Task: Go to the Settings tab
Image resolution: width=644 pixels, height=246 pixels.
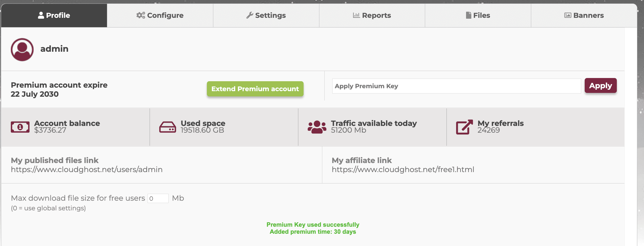Action: [266, 15]
